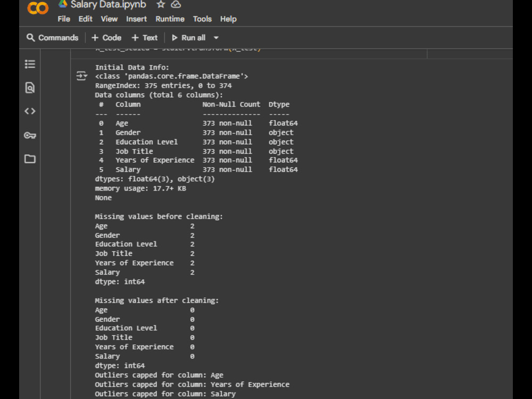The width and height of the screenshot is (532, 399).
Task: Click the Colab logo icon
Action: click(38, 8)
